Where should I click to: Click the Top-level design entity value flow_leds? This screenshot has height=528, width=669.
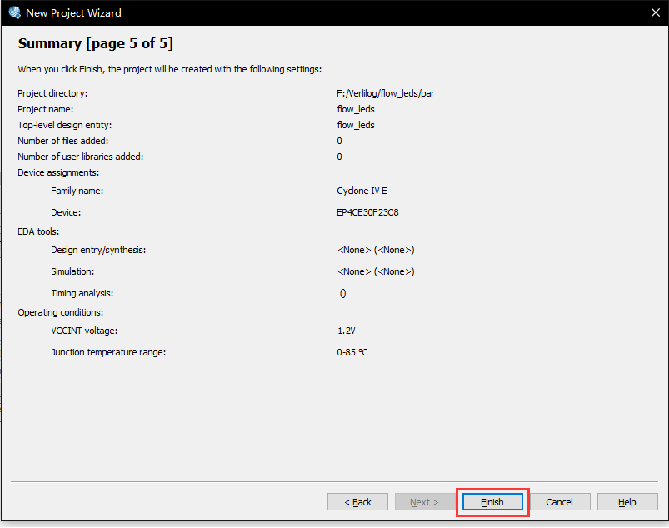355,125
